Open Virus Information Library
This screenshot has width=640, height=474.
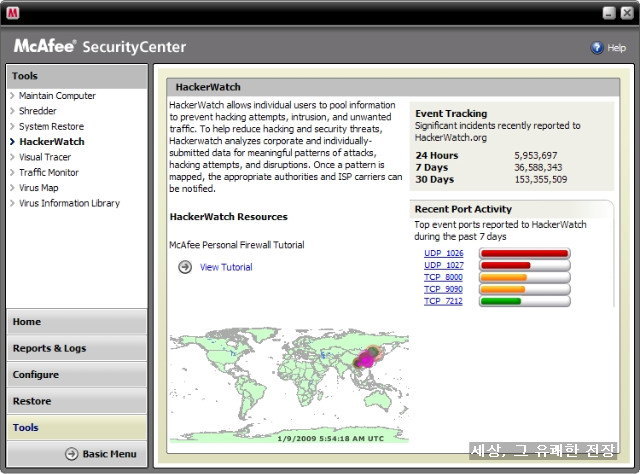click(x=69, y=203)
